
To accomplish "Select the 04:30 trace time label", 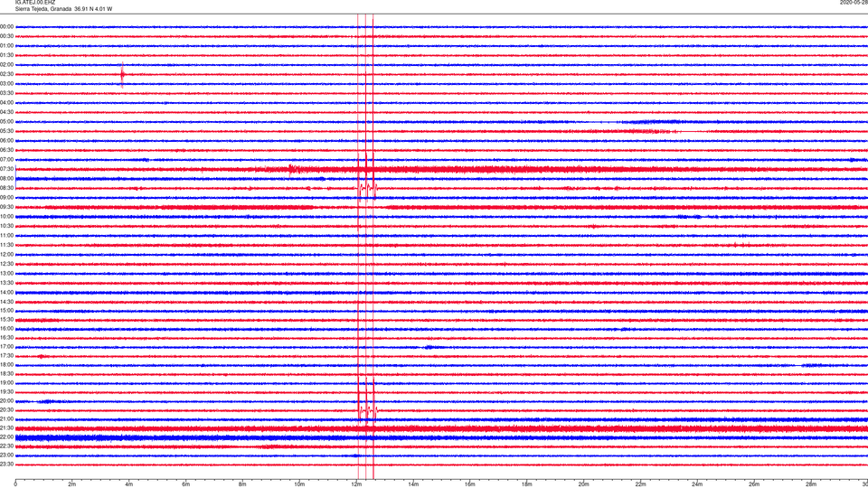I will [6, 112].
